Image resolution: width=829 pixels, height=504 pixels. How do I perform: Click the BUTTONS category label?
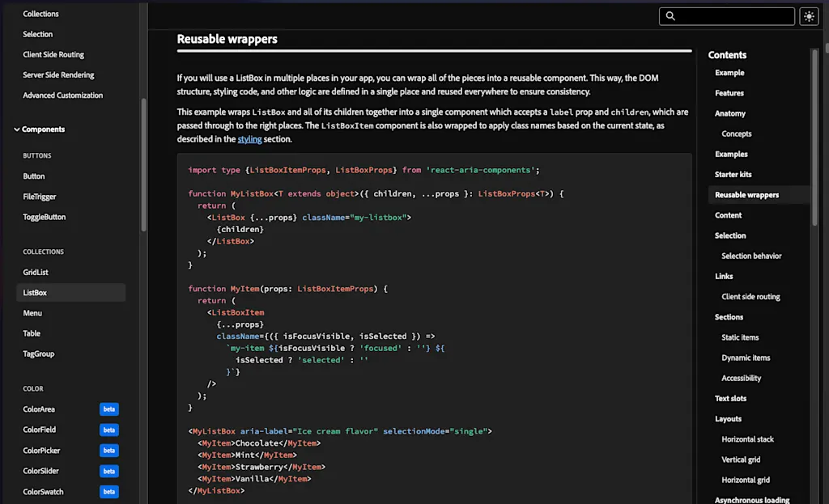coord(37,156)
